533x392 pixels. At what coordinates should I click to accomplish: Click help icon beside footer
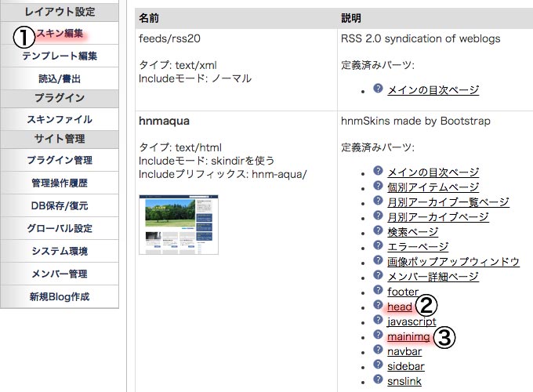[x=378, y=290]
